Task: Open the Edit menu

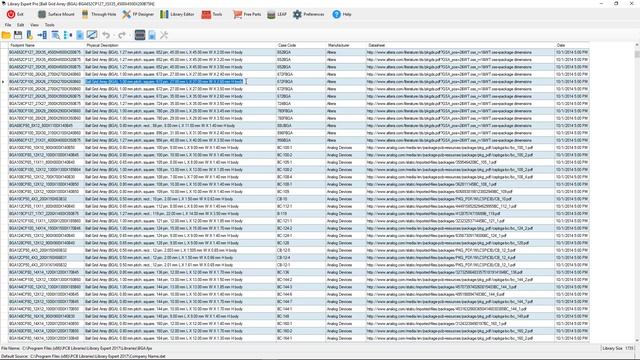Action: click(x=20, y=25)
